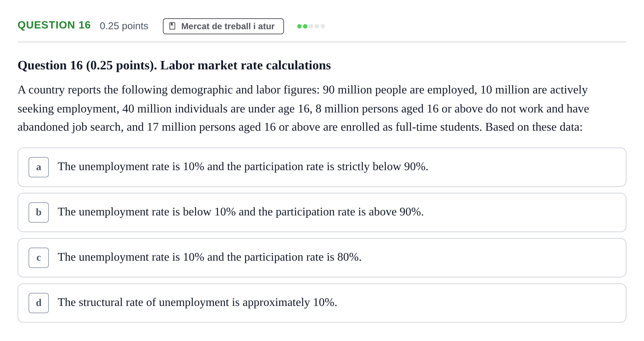The image size is (644, 341).
Task: Click the QUESTION 16 green header label
Action: 54,25
